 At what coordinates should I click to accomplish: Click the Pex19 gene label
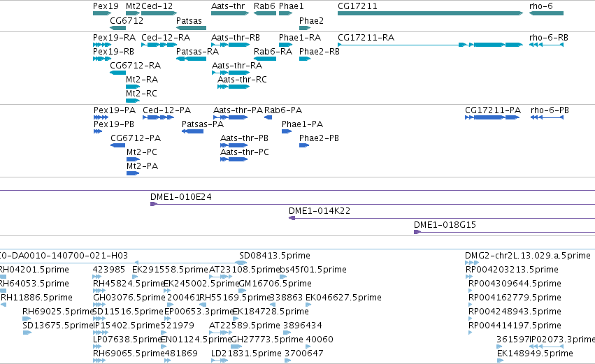[x=106, y=6]
